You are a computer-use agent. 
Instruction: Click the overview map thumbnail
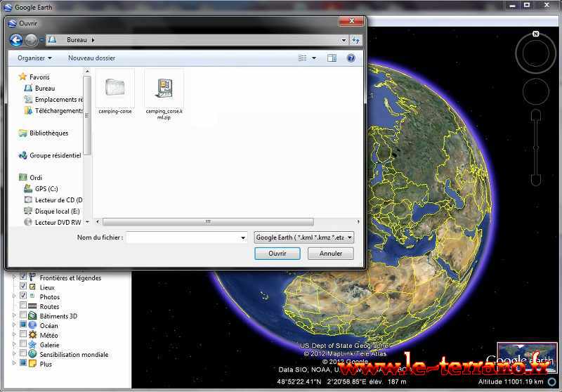tap(527, 358)
